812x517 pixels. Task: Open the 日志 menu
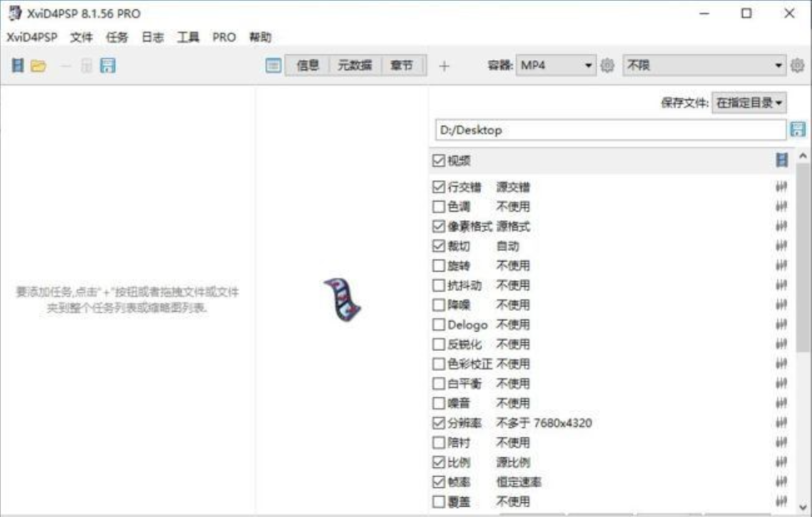[x=153, y=38]
